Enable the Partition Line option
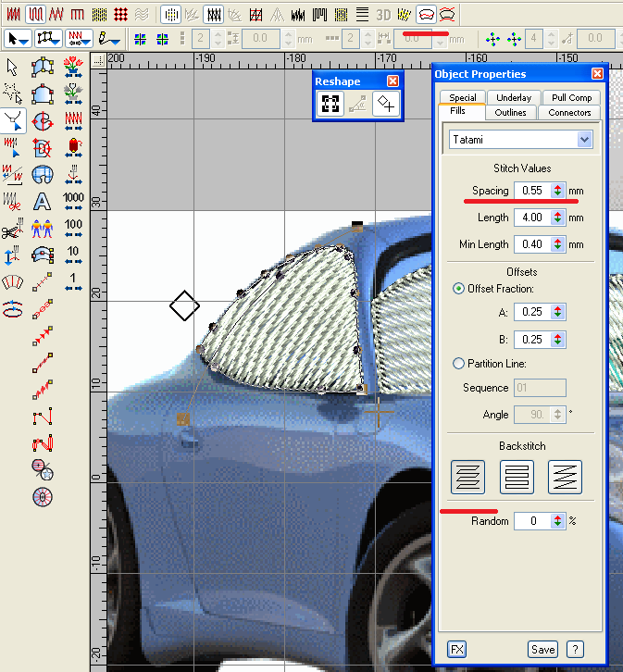The image size is (623, 672). coord(459,364)
